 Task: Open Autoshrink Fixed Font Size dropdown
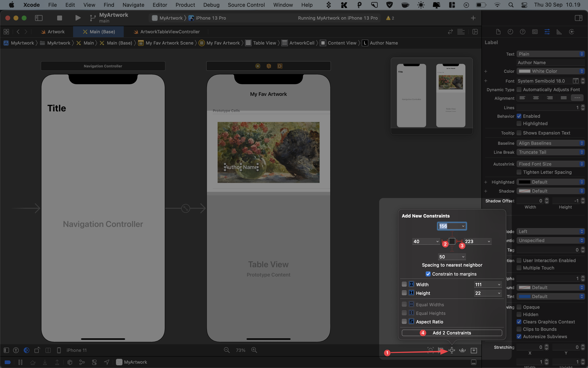551,164
